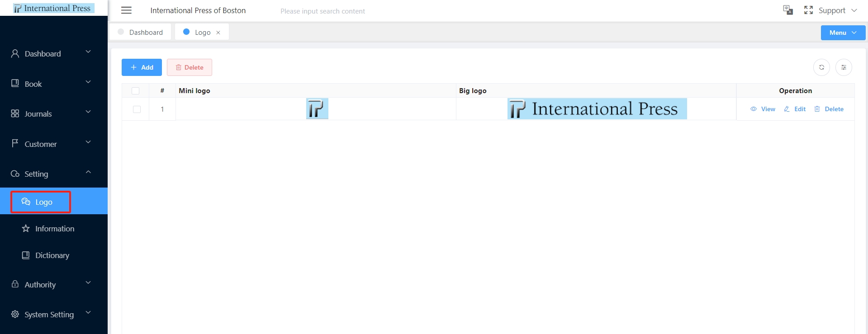The image size is (868, 334).
Task: Click the Journals grid icon in sidebar
Action: pyautogui.click(x=15, y=113)
